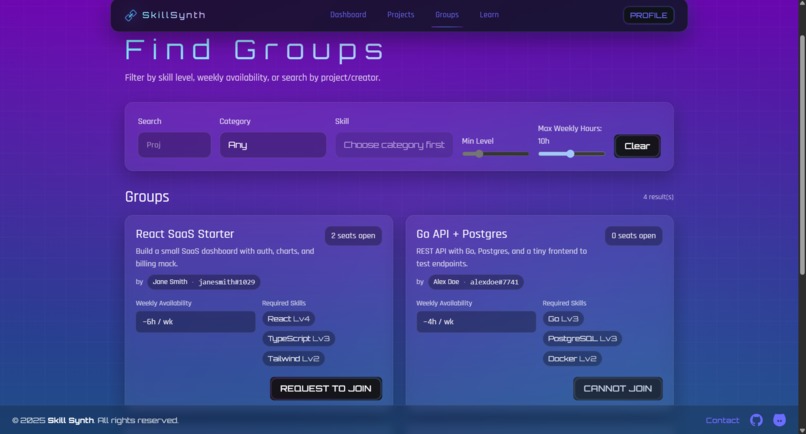Screen dimensions: 806x434
Task: Click the Tailwind Lv2 skill chip
Action: [294, 359]
